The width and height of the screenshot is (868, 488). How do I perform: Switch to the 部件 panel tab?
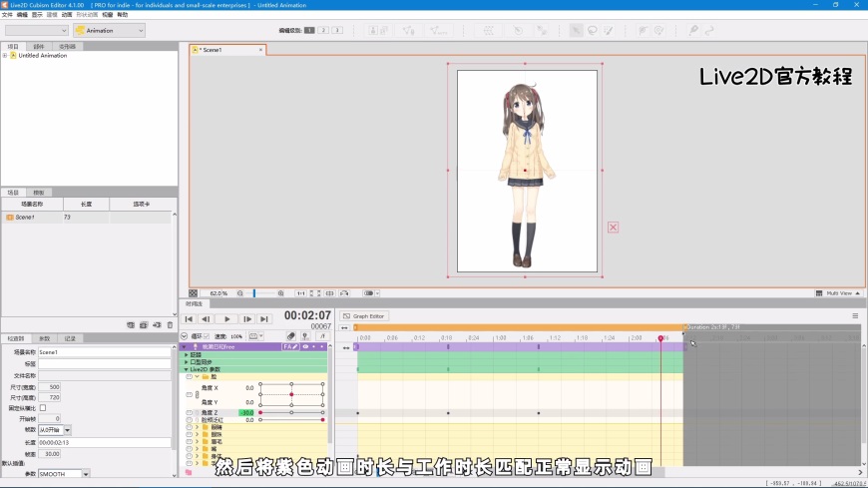[39, 47]
